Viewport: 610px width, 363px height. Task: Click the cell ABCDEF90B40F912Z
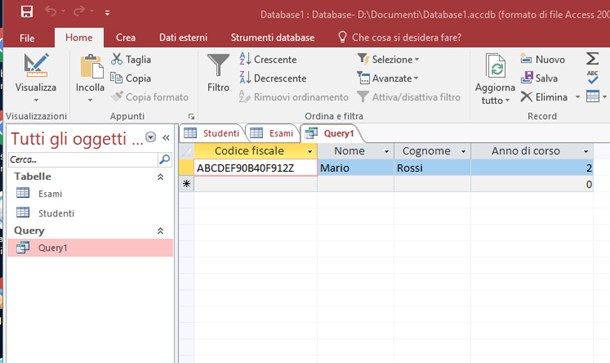tap(256, 168)
